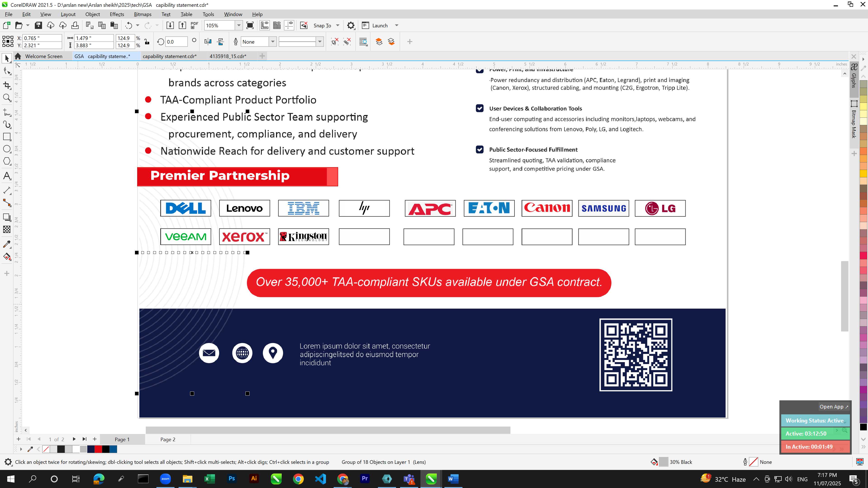Switch to Page 2 tab
Image resolution: width=868 pixels, height=488 pixels.
[x=167, y=439]
